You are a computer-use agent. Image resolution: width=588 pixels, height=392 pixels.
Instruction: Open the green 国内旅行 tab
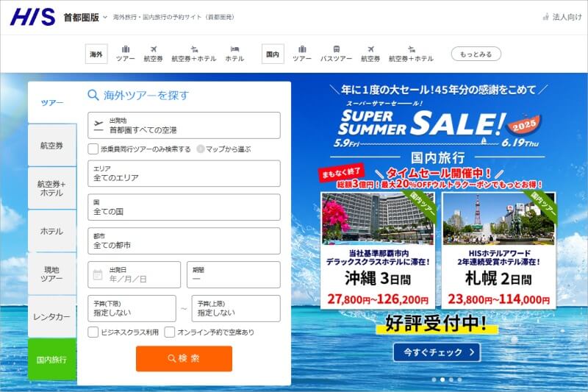(52, 360)
